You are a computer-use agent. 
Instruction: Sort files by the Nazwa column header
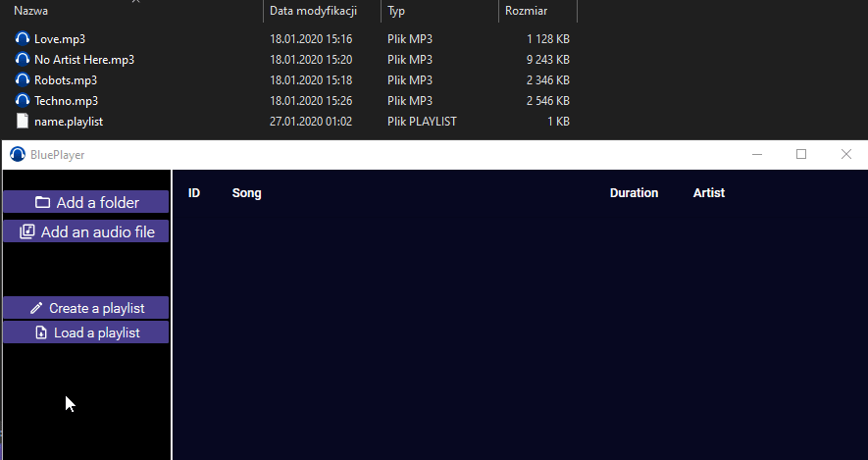(31, 11)
